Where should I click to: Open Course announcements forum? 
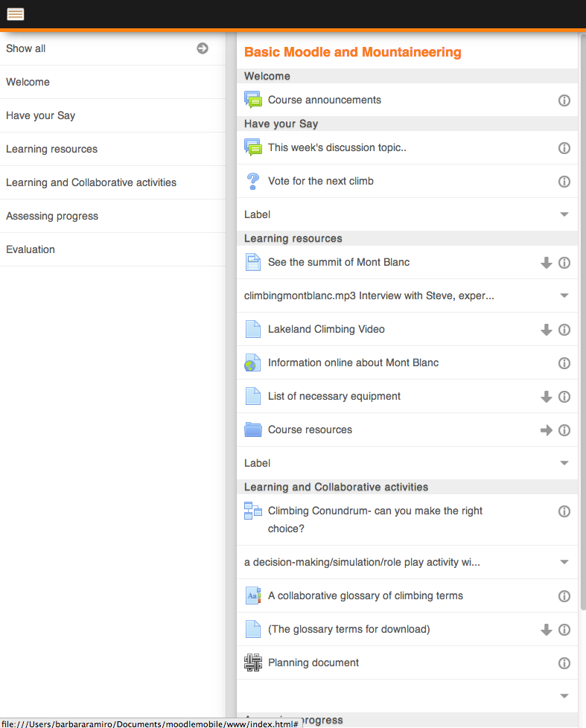pyautogui.click(x=324, y=100)
